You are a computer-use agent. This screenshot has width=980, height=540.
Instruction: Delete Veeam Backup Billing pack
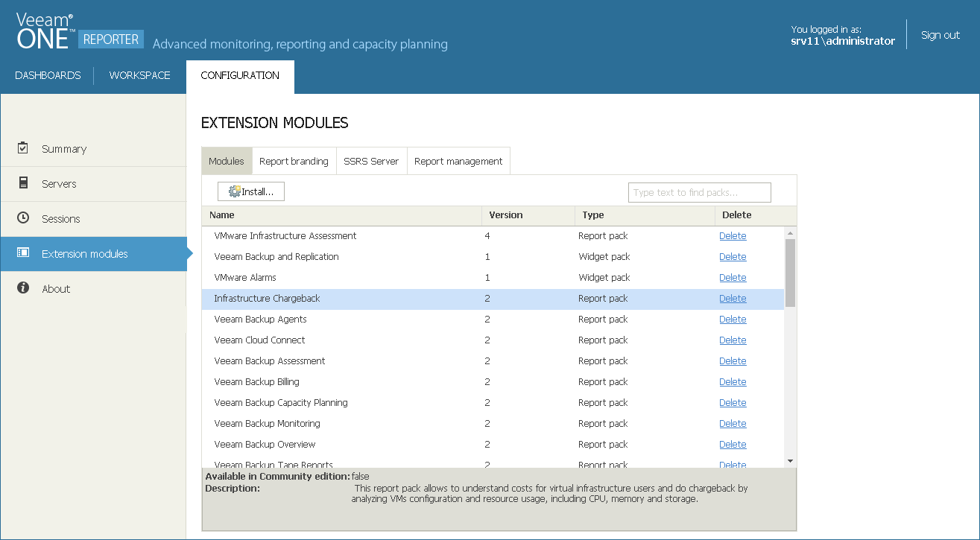pyautogui.click(x=733, y=382)
